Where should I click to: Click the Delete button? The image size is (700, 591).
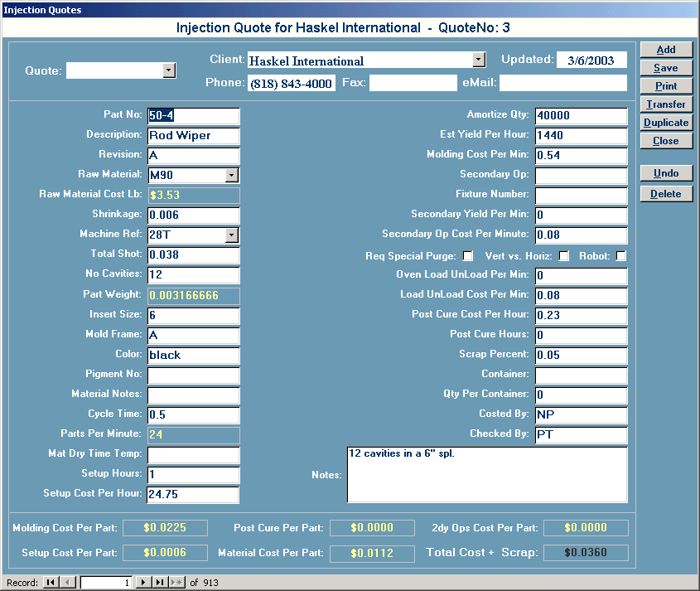[x=666, y=194]
